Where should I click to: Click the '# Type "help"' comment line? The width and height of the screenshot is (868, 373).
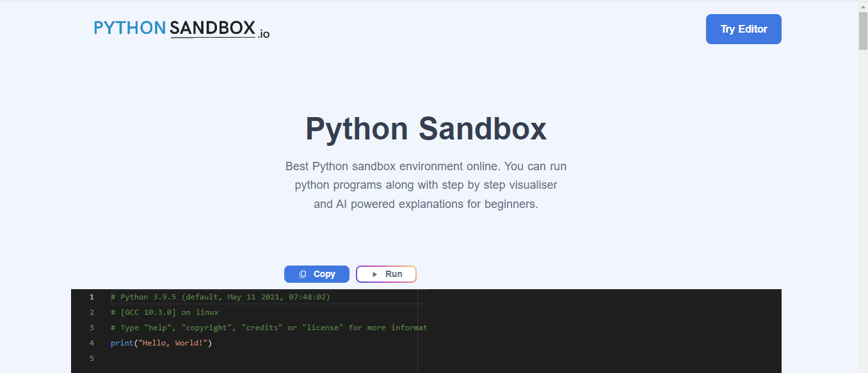click(268, 328)
